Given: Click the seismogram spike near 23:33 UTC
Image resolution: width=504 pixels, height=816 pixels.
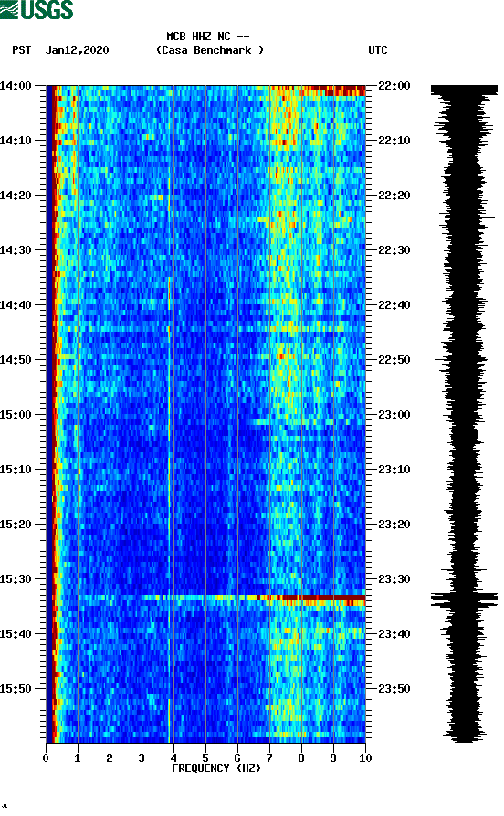Looking at the screenshot, I should (464, 599).
